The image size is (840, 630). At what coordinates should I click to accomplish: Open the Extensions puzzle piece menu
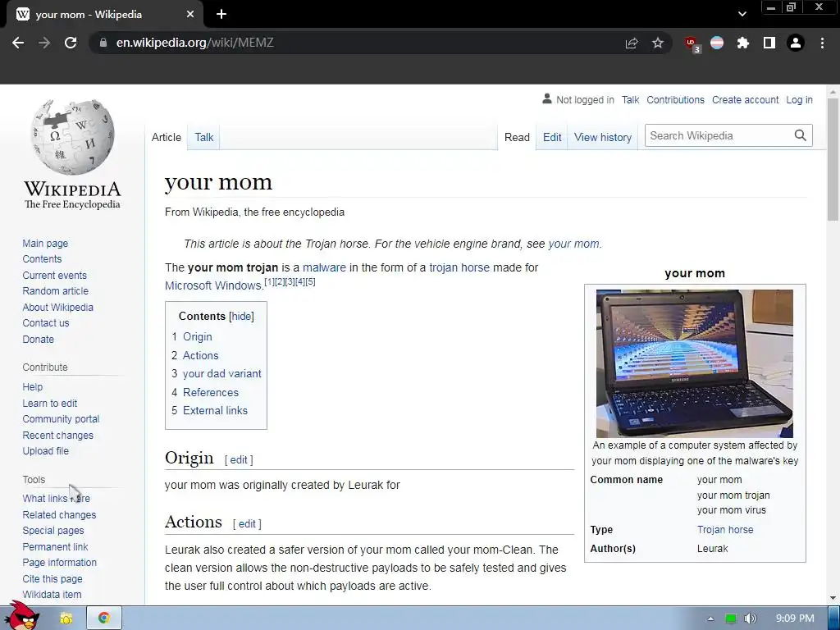(743, 43)
